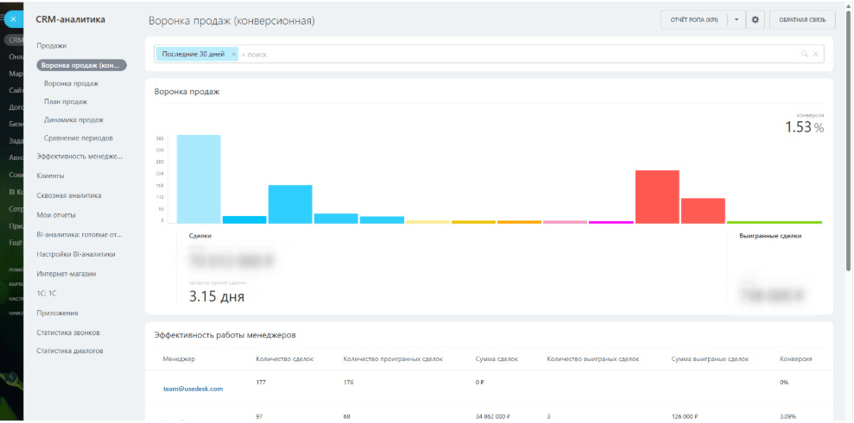Click the large red funnel bar
Viewport: 854px width, 423px height.
(657, 197)
